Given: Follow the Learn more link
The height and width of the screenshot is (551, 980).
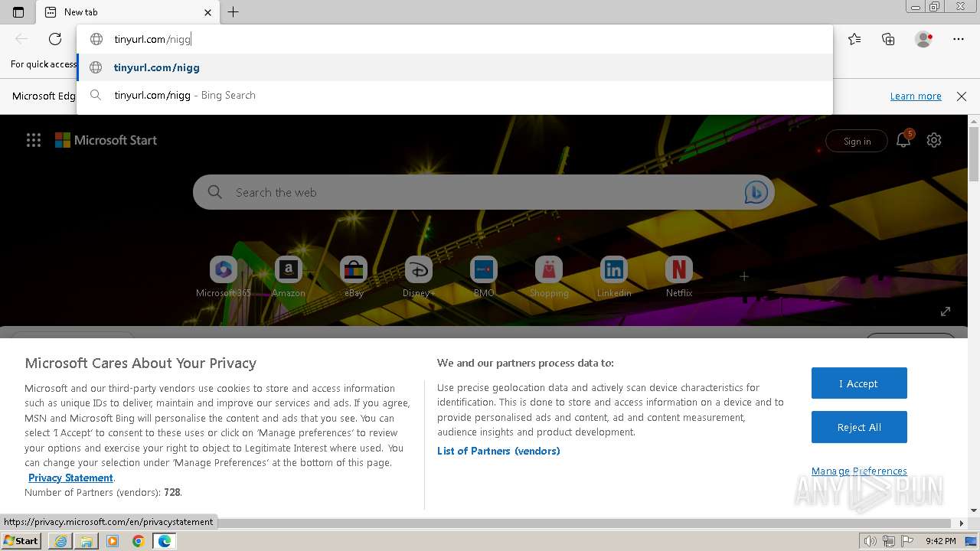Looking at the screenshot, I should (916, 96).
